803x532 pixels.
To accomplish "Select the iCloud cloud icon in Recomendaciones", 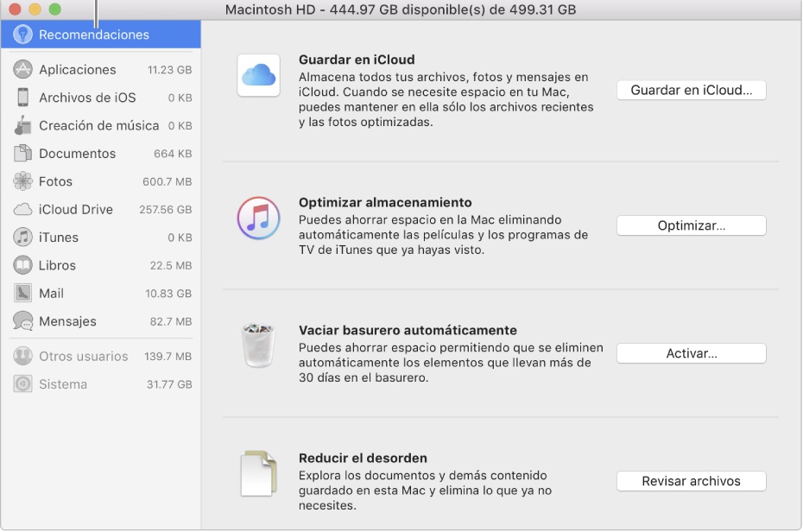I will (257, 75).
